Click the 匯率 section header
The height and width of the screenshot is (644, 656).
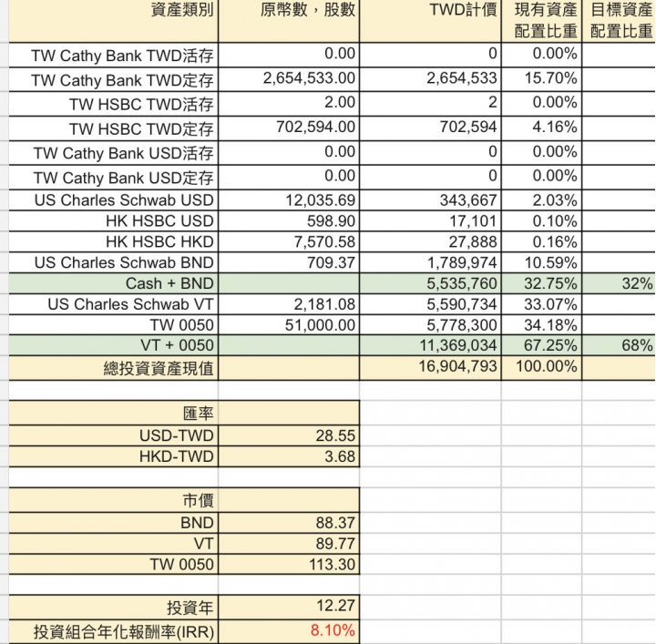(x=199, y=414)
